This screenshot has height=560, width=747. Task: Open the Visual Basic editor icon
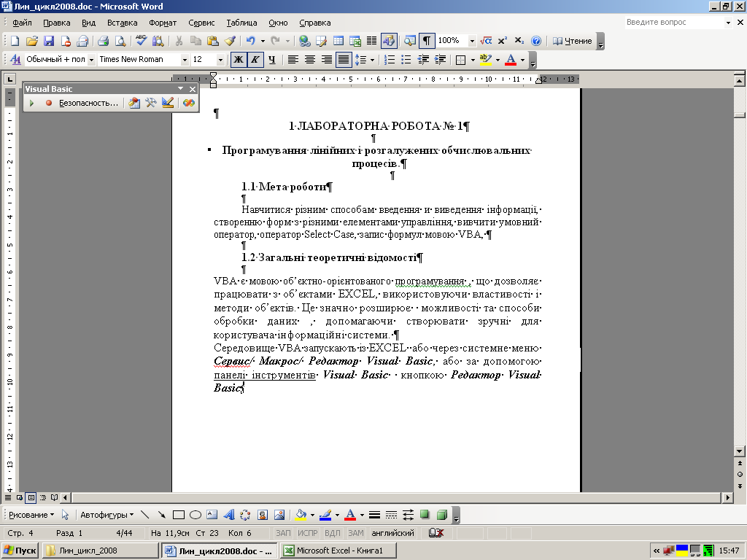[x=134, y=104]
